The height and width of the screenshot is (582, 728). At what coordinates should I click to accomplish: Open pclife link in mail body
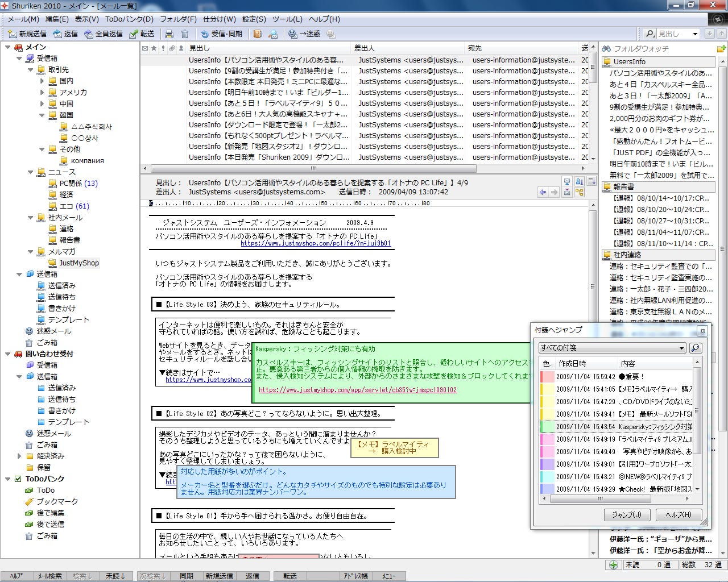tap(316, 243)
